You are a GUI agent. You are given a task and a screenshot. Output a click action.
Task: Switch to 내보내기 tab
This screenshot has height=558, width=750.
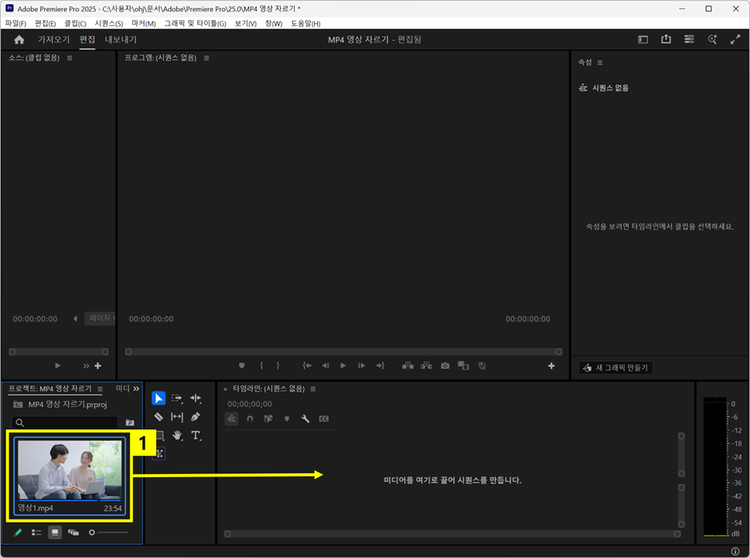point(121,40)
